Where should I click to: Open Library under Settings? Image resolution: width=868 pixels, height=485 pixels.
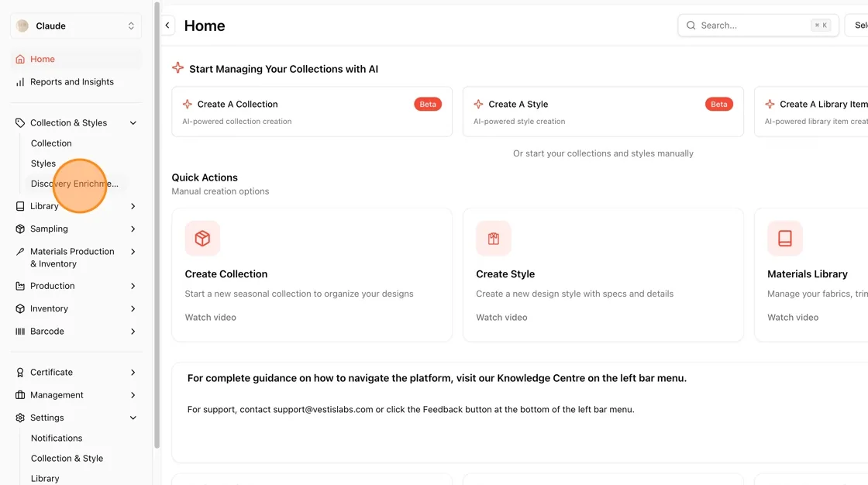[45, 479]
